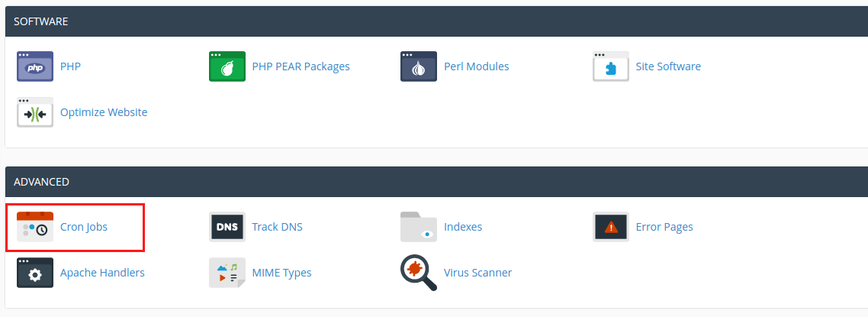Select the Site Software text link

(x=668, y=66)
